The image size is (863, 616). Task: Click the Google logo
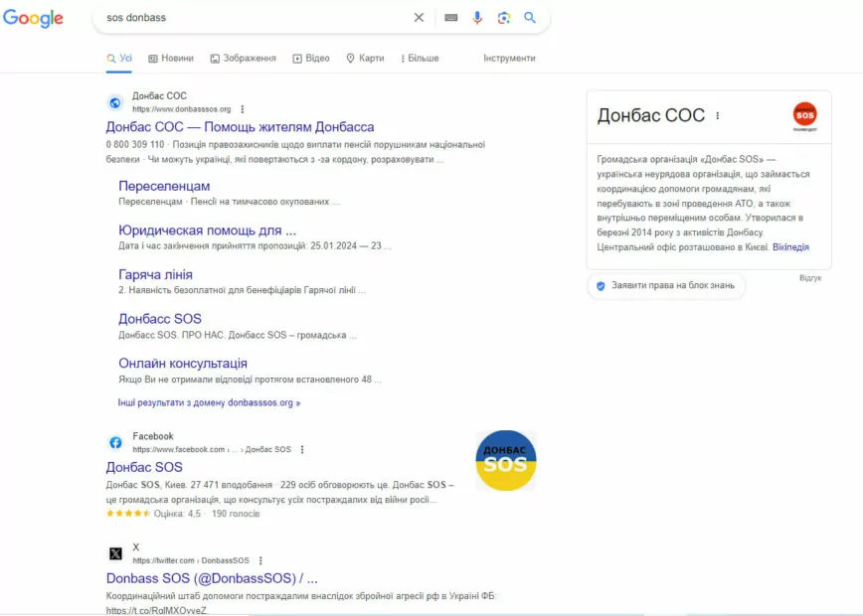(33, 18)
